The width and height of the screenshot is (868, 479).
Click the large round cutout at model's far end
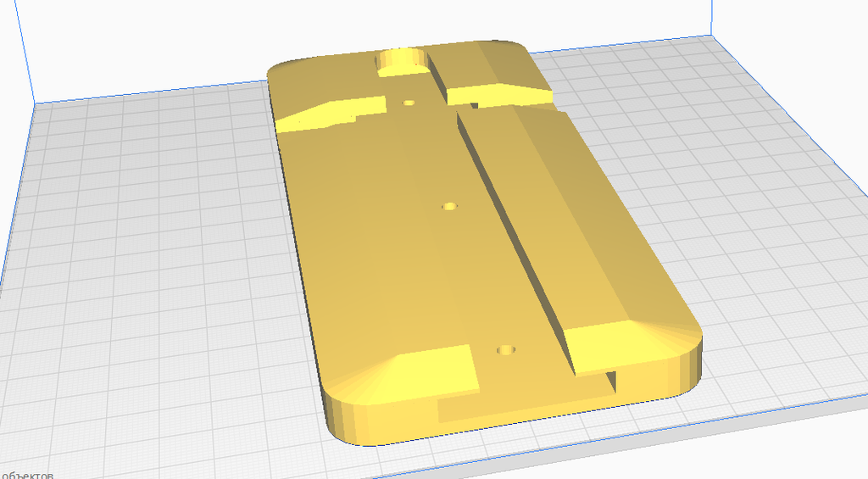pos(404,61)
